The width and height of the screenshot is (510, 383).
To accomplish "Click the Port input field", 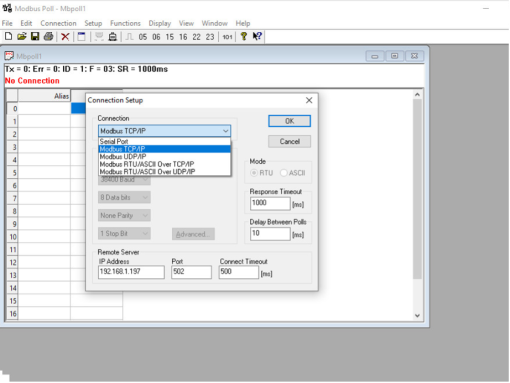I will 191,272.
